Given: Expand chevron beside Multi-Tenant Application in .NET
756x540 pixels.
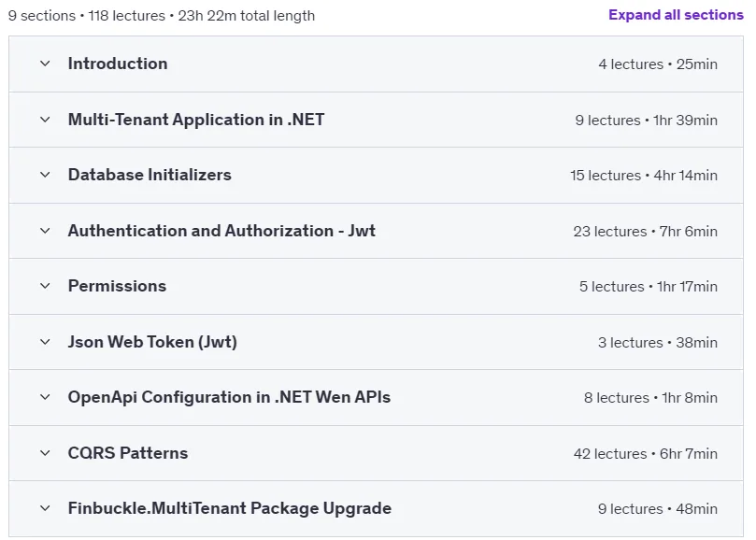Looking at the screenshot, I should [x=45, y=120].
